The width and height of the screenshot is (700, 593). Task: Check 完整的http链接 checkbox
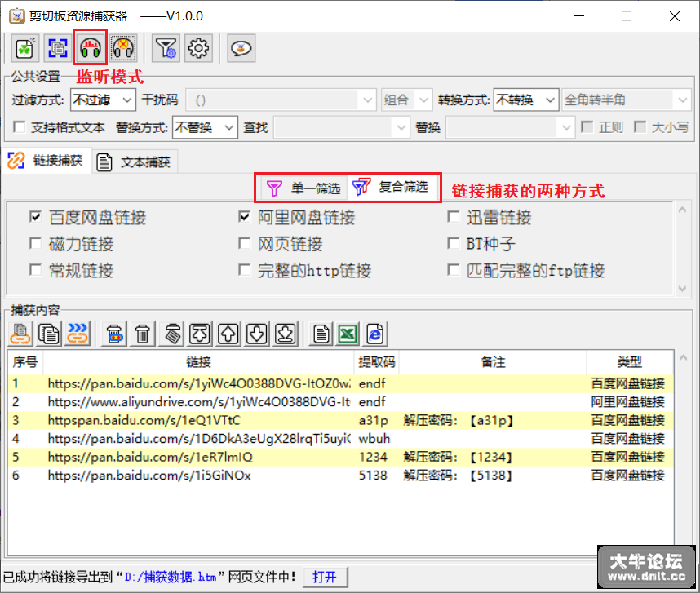(x=244, y=270)
